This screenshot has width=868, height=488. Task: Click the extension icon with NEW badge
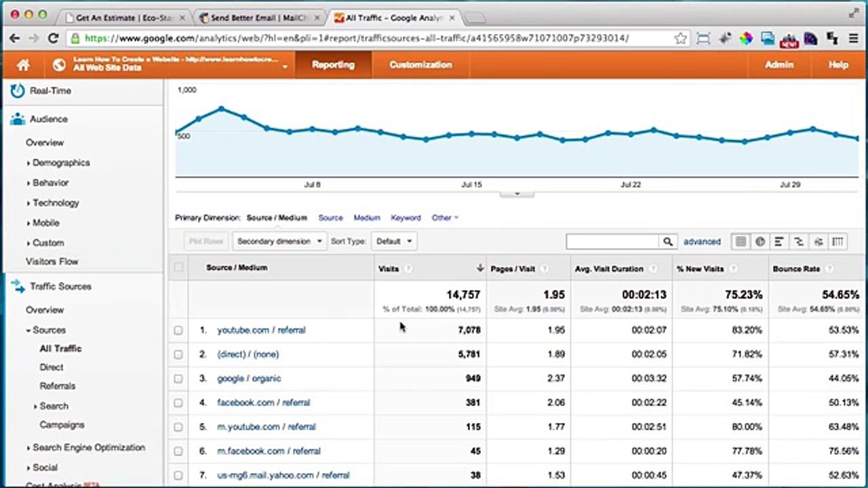[x=789, y=40]
